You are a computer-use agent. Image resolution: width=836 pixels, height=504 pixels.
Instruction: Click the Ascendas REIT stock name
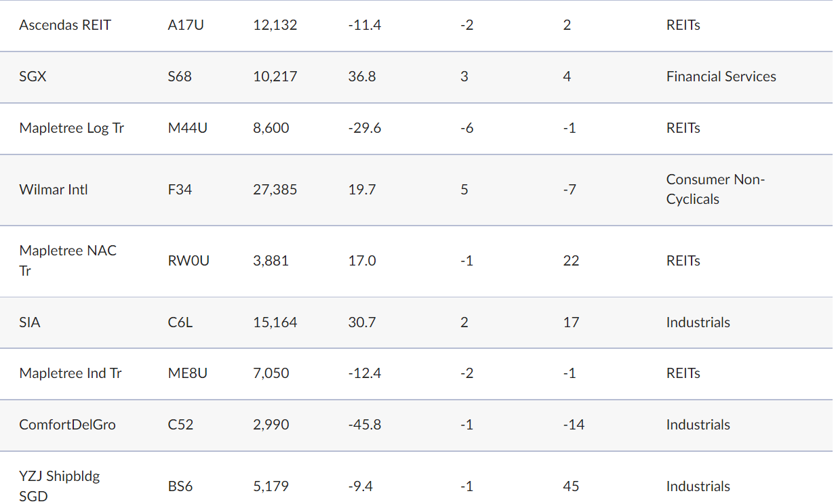coord(65,25)
